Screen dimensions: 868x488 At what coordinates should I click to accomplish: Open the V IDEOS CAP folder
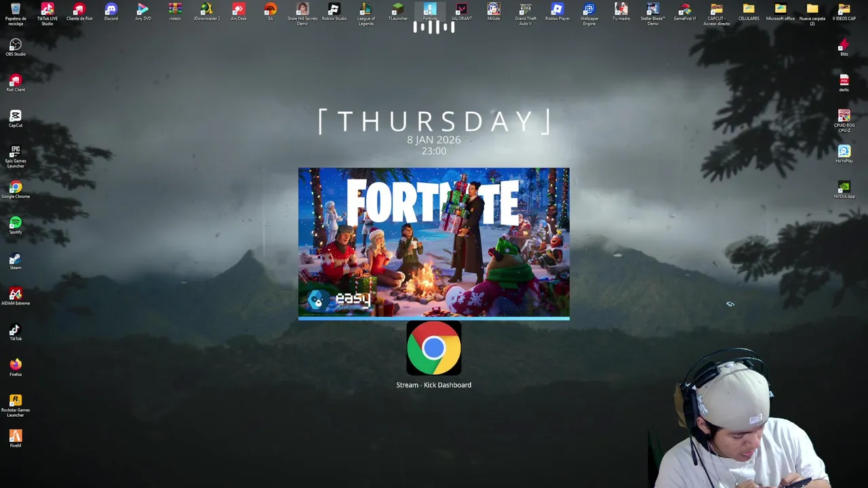(x=844, y=12)
